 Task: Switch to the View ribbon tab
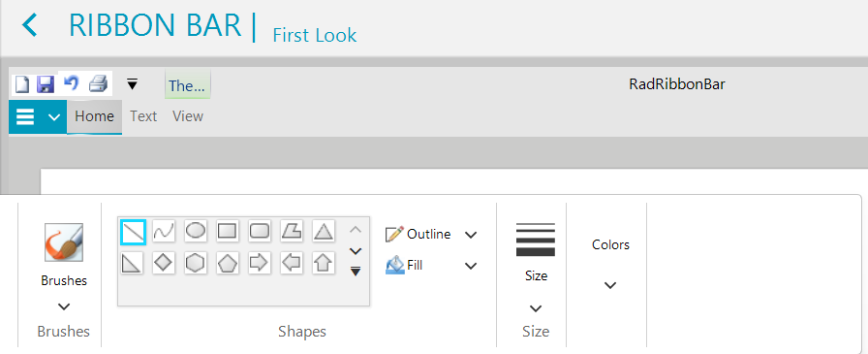click(188, 116)
